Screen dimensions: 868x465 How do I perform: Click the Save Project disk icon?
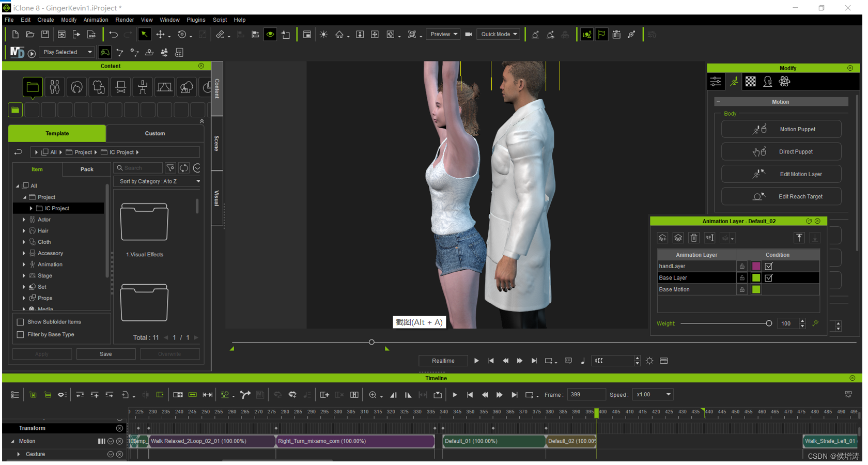[45, 35]
